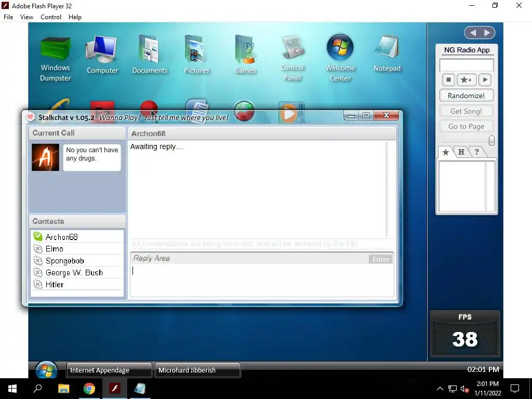Viewport: 532px width, 399px height.
Task: Close the Stalkchat window
Action: 387,115
